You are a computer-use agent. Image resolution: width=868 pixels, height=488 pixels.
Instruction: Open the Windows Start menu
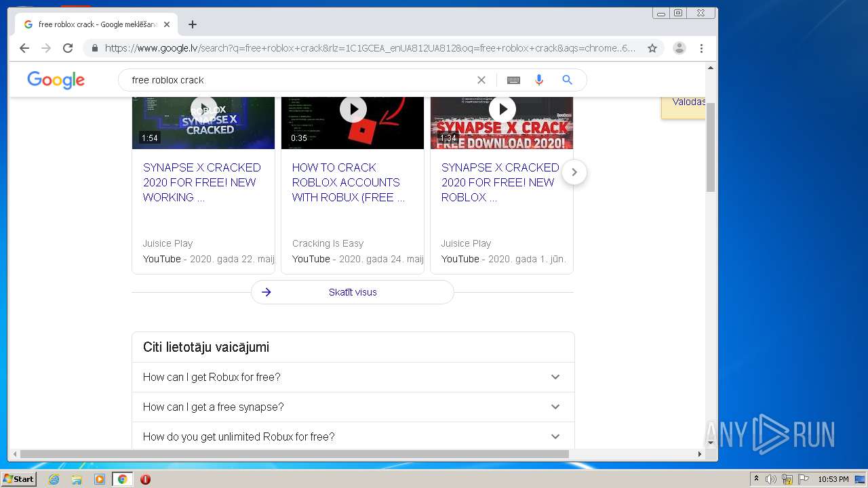(19, 479)
